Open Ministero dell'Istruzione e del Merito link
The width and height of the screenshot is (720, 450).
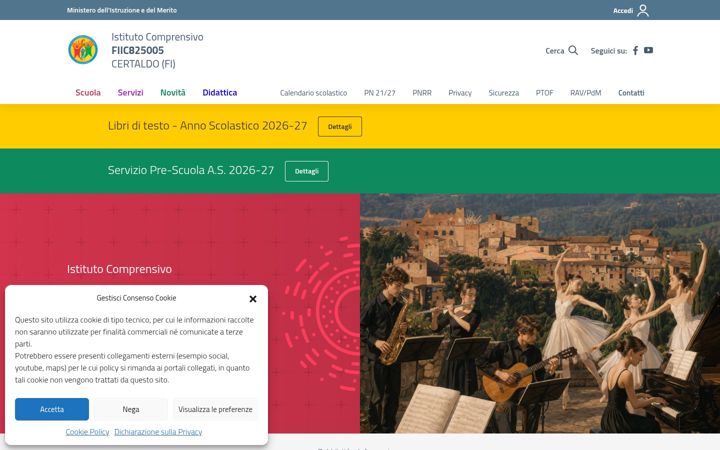(122, 10)
